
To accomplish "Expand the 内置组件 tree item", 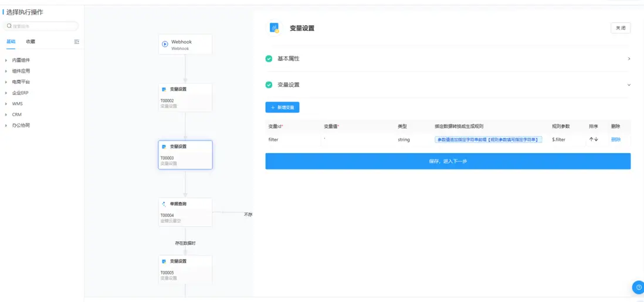I will (x=6, y=60).
